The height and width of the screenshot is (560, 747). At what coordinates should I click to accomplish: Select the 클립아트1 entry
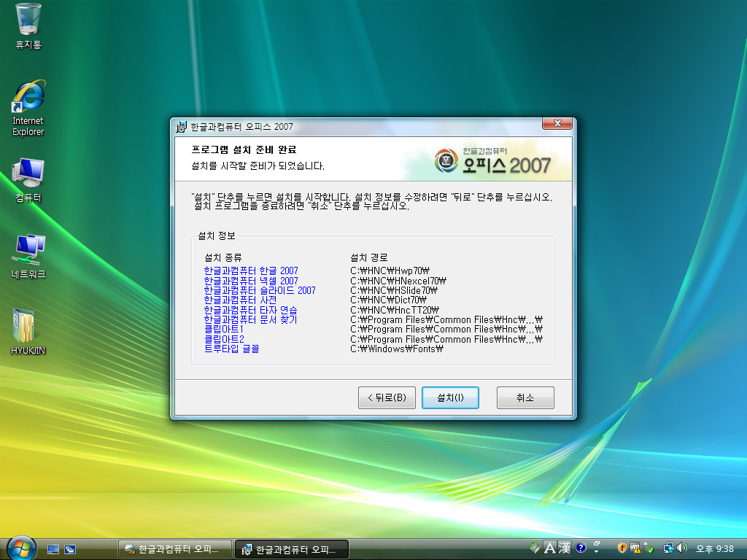coord(224,329)
